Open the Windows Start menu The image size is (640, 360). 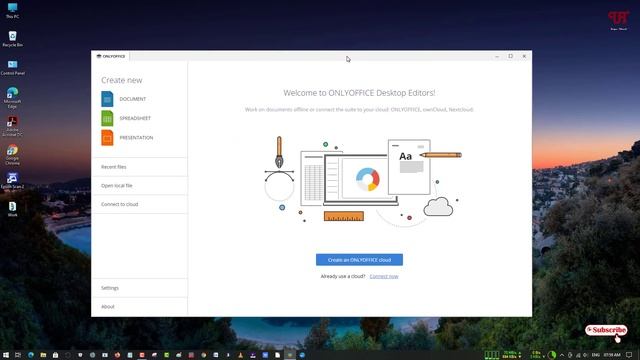click(6, 355)
